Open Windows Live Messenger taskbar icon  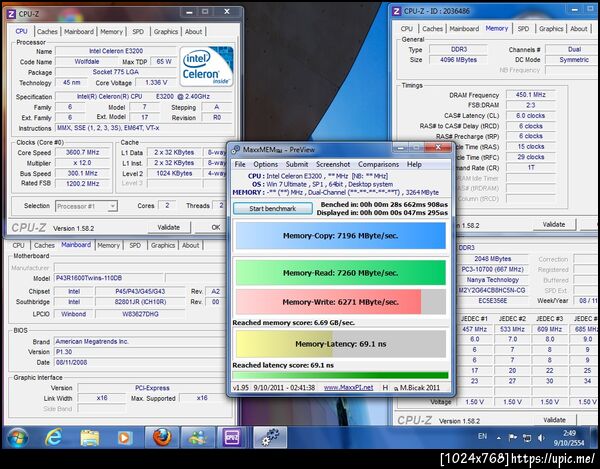pos(198,437)
